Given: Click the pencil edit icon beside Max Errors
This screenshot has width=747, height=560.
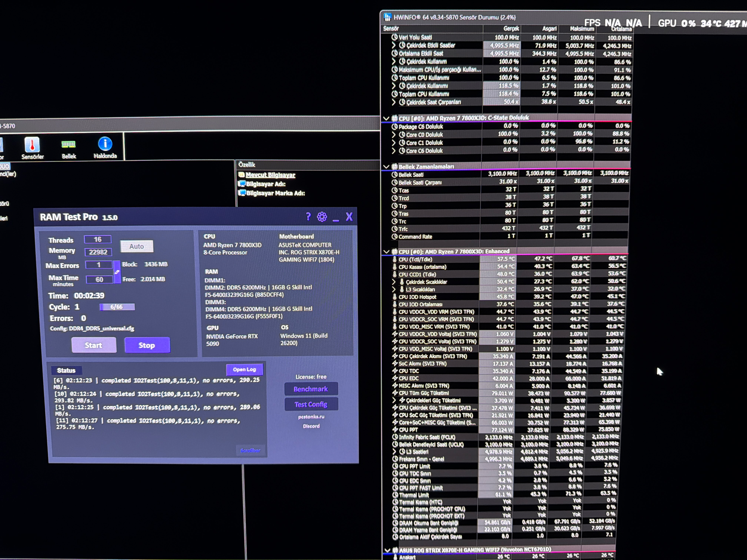Looking at the screenshot, I should (117, 272).
